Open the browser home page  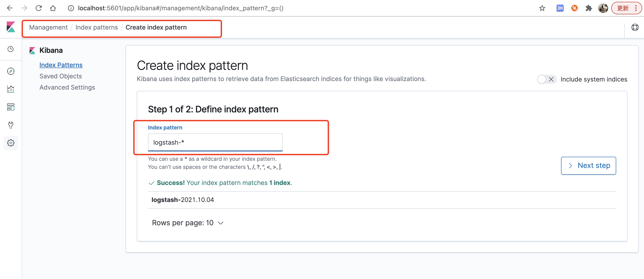[53, 8]
